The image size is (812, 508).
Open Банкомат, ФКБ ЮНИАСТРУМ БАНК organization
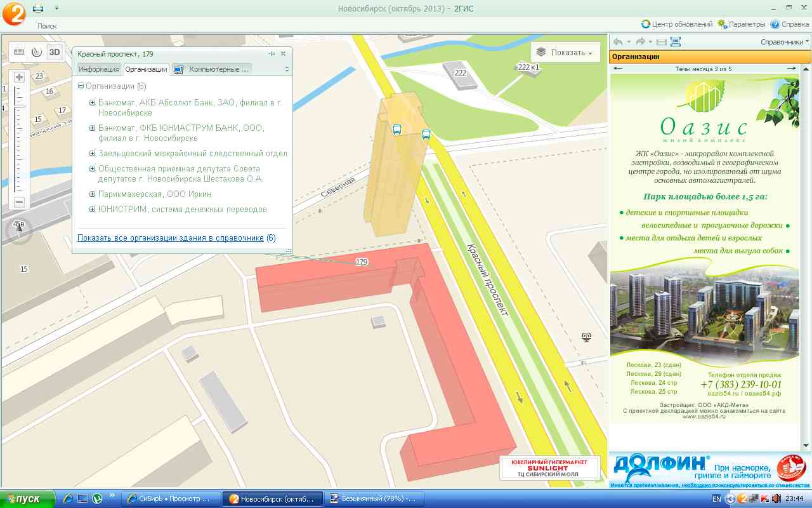[181, 133]
